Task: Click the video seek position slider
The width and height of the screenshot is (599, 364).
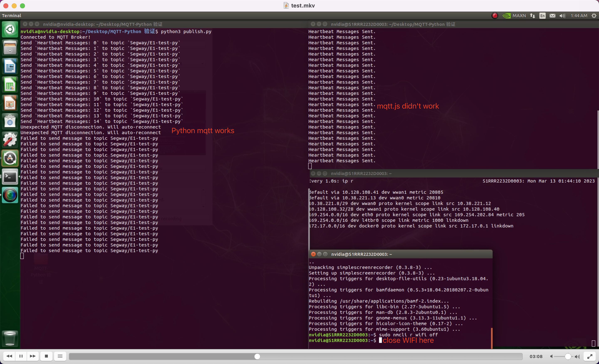Action: [x=257, y=357]
